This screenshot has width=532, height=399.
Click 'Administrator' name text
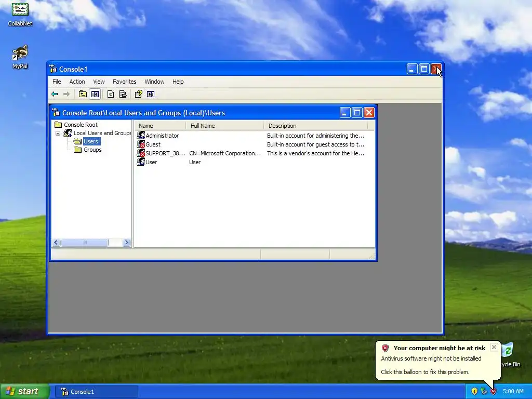(x=162, y=136)
